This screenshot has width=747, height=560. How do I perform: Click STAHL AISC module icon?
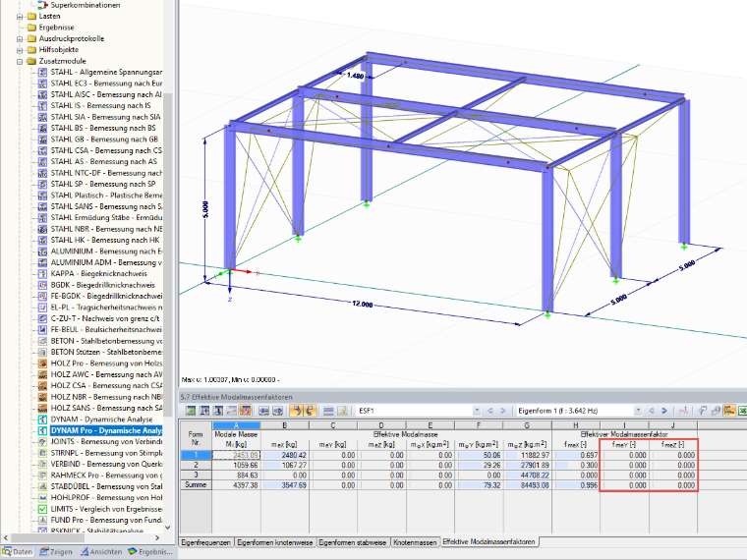click(x=43, y=94)
